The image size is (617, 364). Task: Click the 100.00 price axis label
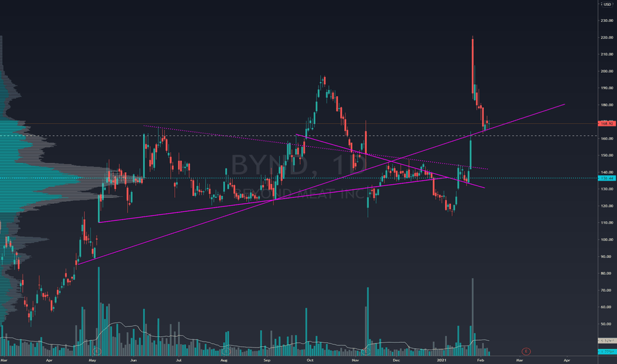pyautogui.click(x=607, y=240)
